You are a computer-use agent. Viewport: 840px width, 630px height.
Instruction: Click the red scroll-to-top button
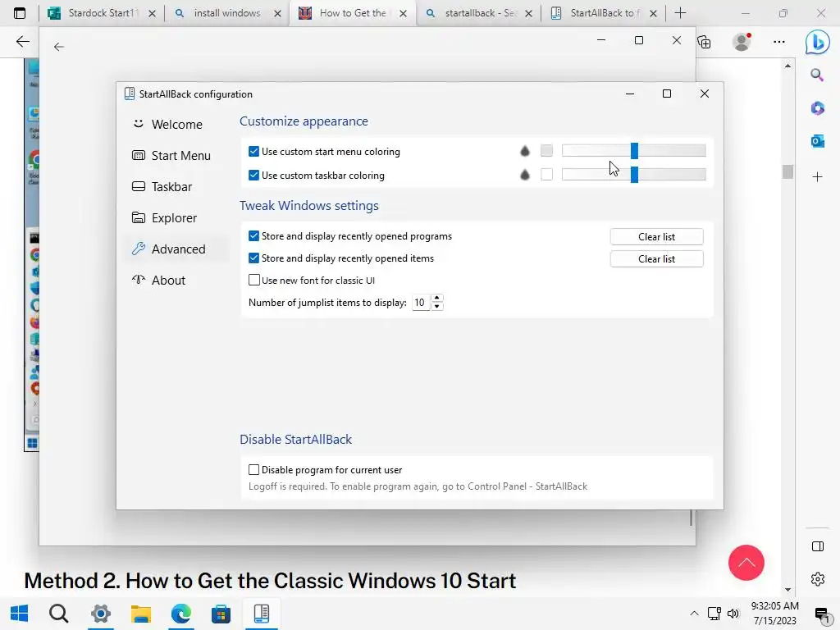tap(746, 563)
